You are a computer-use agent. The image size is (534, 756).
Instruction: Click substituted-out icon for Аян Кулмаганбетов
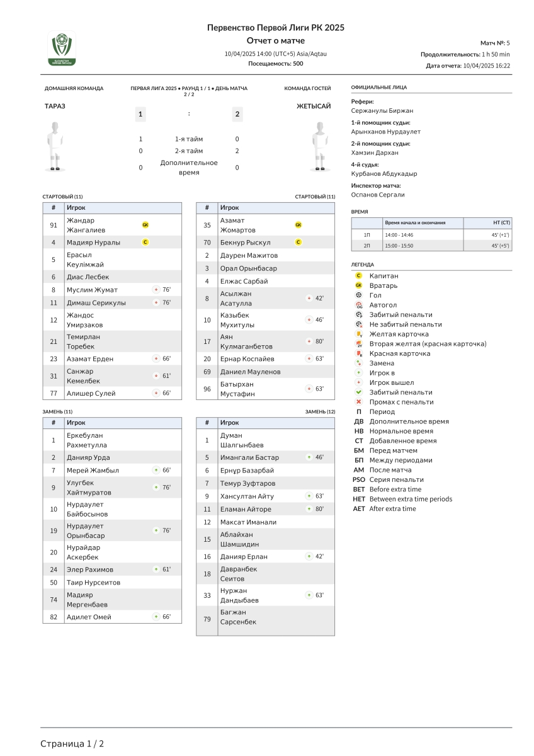[x=309, y=341]
